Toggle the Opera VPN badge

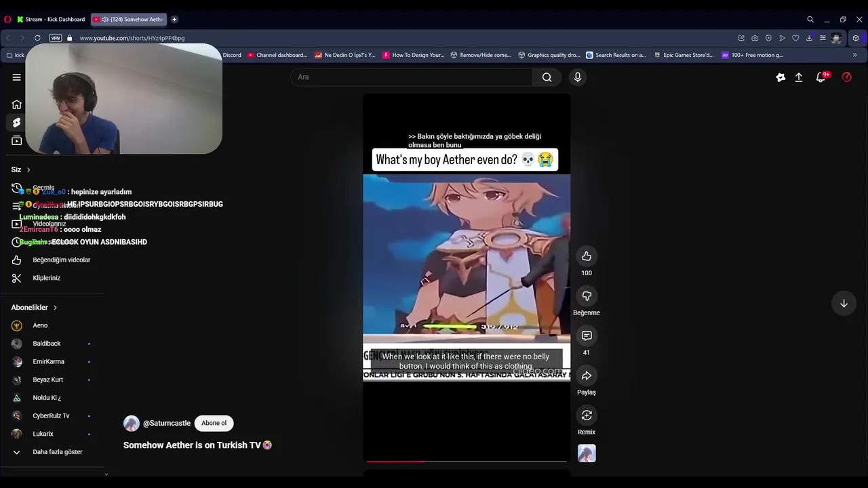[56, 38]
